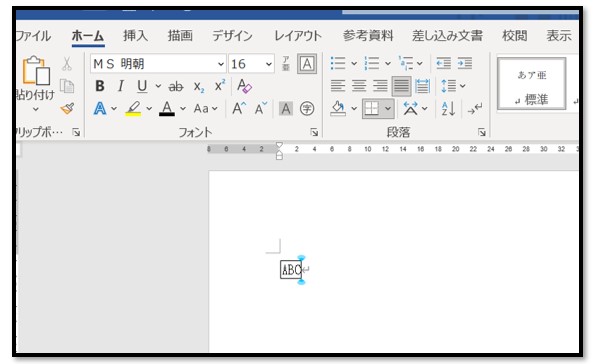Decrease paragraph indent icon
The image size is (597, 364).
pyautogui.click(x=444, y=63)
